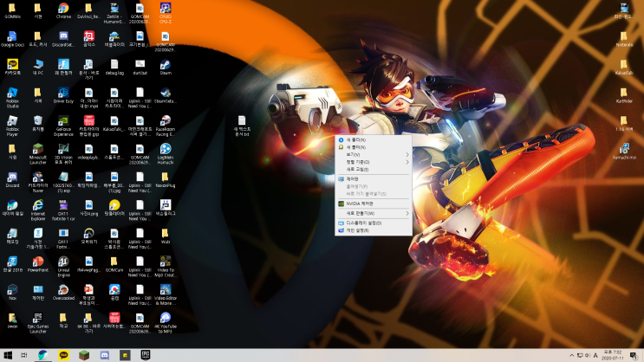The image size is (644, 362).
Task: Expand the 새로 만들기(W) submenu
Action: pos(374,213)
